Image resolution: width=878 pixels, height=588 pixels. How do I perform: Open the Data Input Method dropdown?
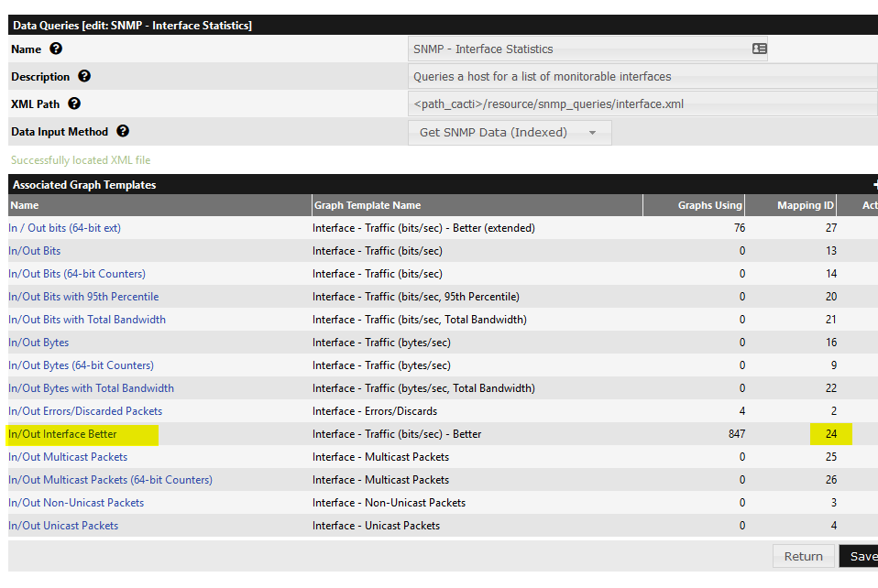510,131
